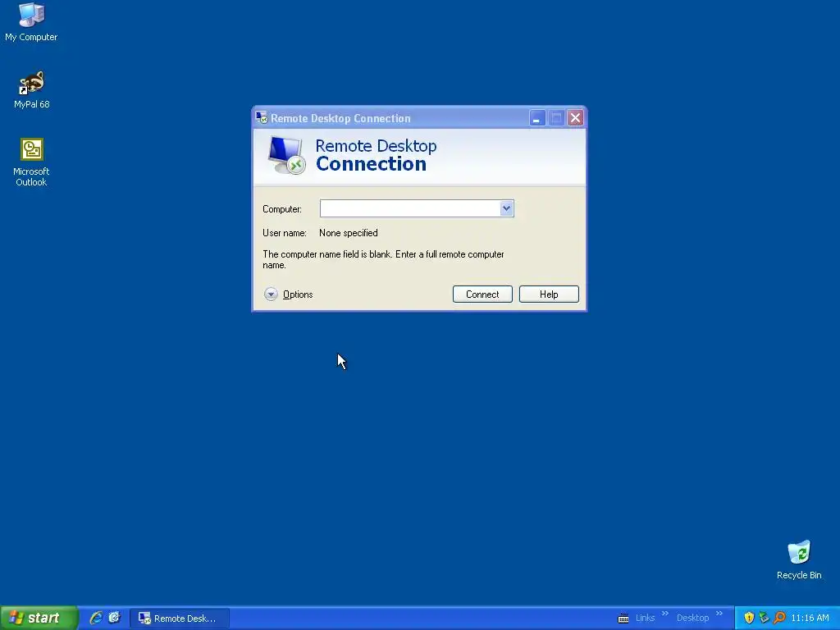Launch Internet Explorer from Quick Launch
Image resolution: width=840 pixels, height=630 pixels.
pyautogui.click(x=96, y=618)
